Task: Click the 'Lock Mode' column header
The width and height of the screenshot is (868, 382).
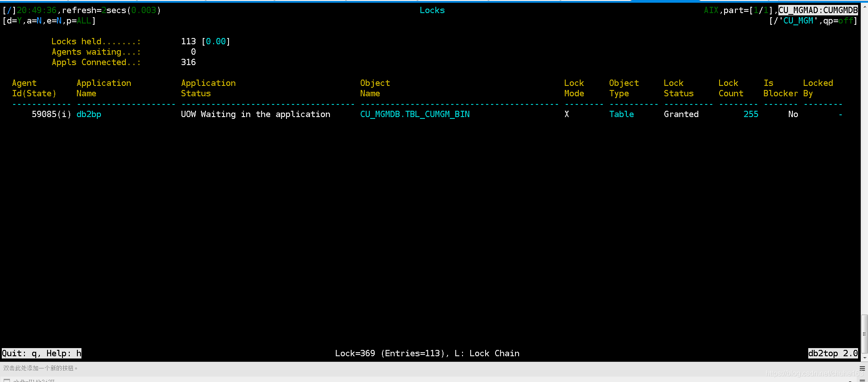Action: coord(574,88)
